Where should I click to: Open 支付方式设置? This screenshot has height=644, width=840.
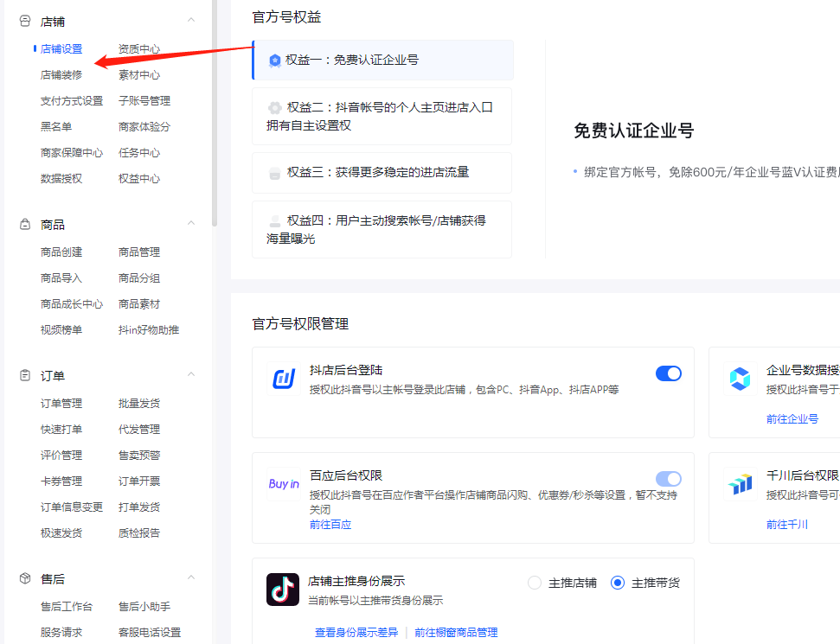71,100
